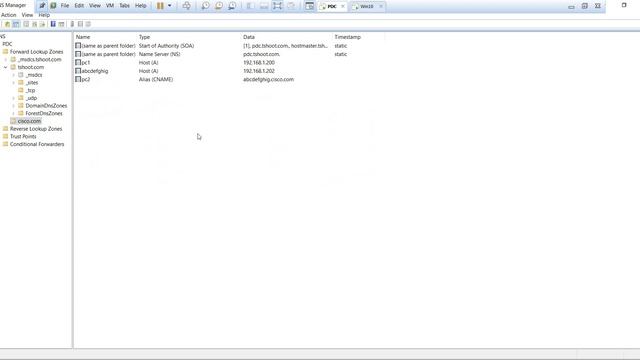640x360 pixels.
Task: Open the snapshot manager icon
Action: [x=232, y=6]
